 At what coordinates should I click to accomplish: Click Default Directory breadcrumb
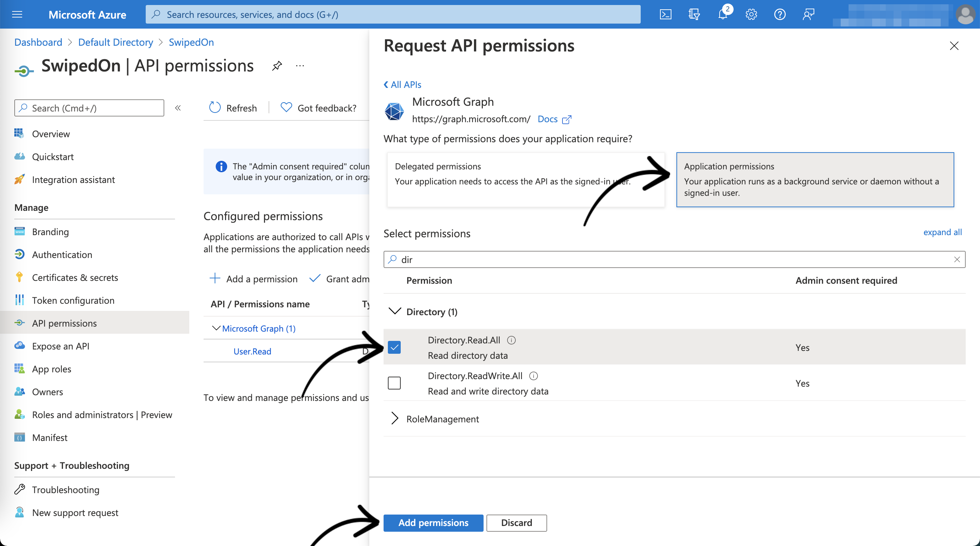click(x=116, y=42)
